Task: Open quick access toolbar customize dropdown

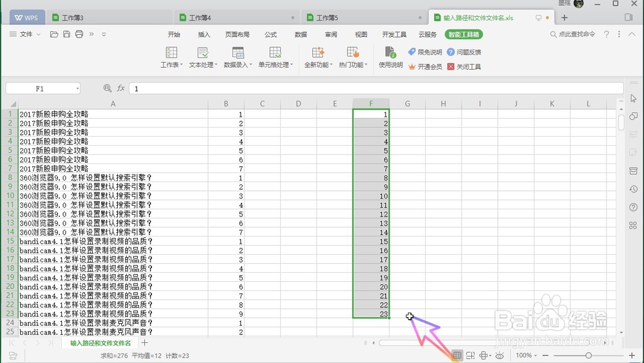Action: [104, 35]
